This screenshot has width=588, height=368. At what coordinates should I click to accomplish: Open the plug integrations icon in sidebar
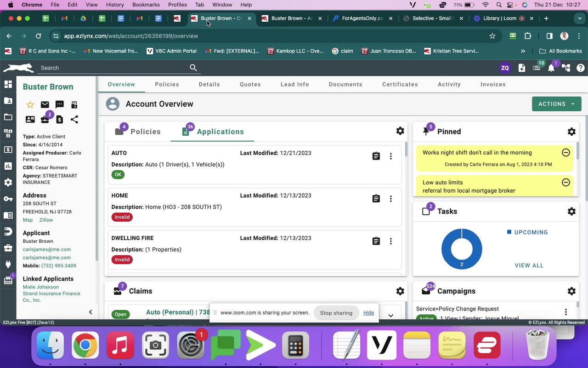click(8, 264)
